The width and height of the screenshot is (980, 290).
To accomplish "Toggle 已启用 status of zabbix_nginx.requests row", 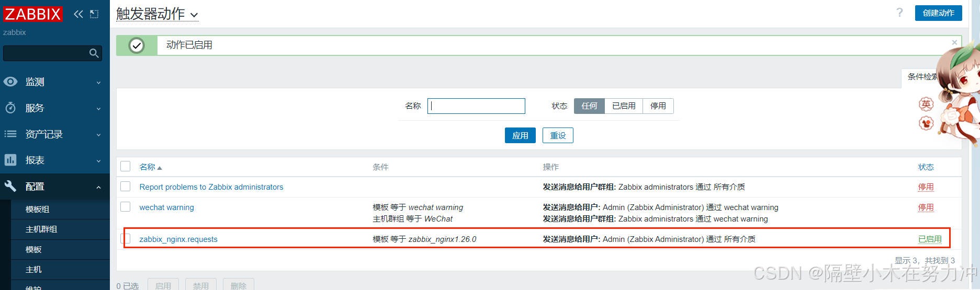I will click(930, 239).
